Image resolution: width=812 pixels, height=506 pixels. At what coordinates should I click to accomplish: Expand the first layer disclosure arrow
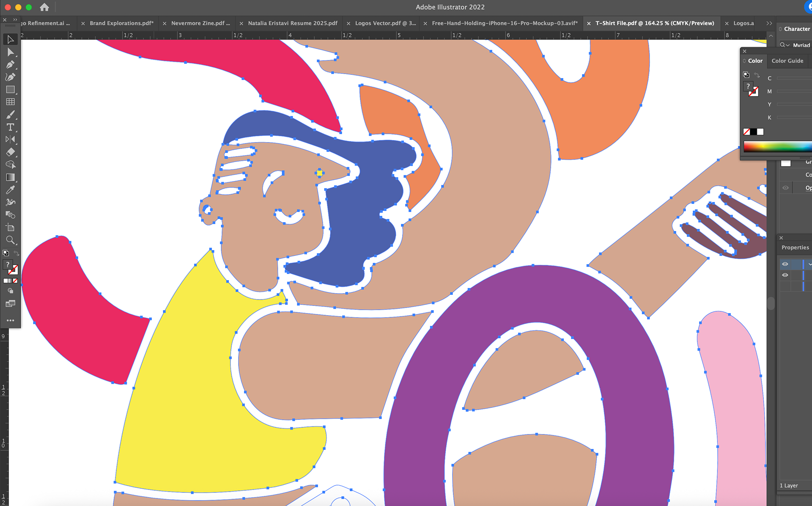click(809, 264)
